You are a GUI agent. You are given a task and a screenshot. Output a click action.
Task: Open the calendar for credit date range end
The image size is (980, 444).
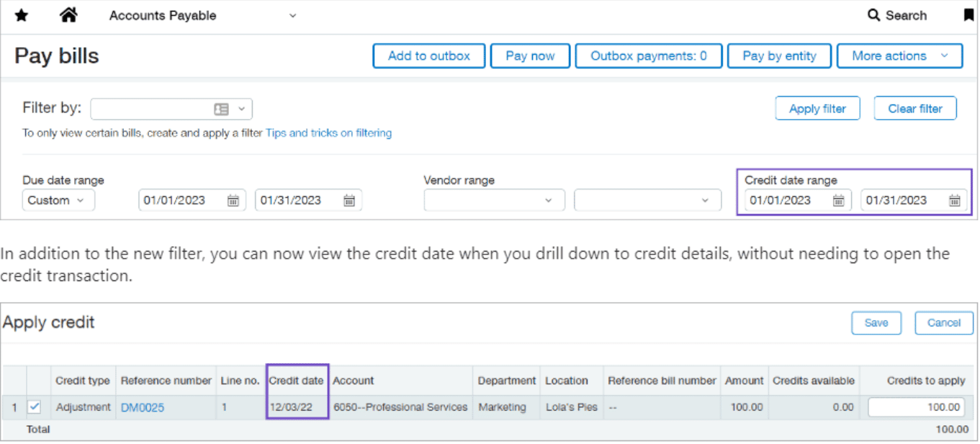tap(954, 200)
